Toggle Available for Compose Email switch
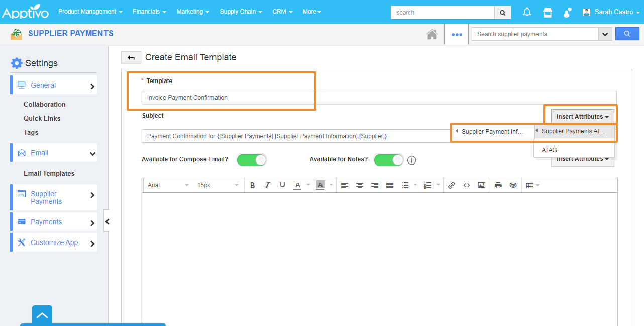This screenshot has width=644, height=326. [252, 160]
